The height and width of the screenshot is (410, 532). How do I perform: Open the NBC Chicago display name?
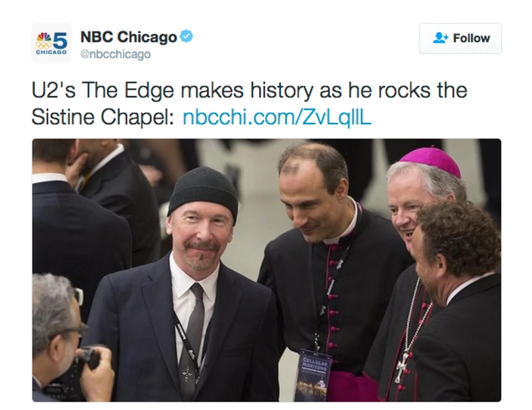pyautogui.click(x=129, y=36)
